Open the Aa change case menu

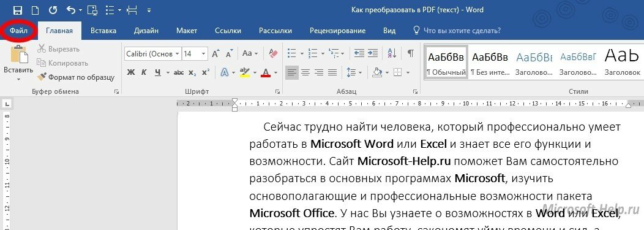(250, 53)
